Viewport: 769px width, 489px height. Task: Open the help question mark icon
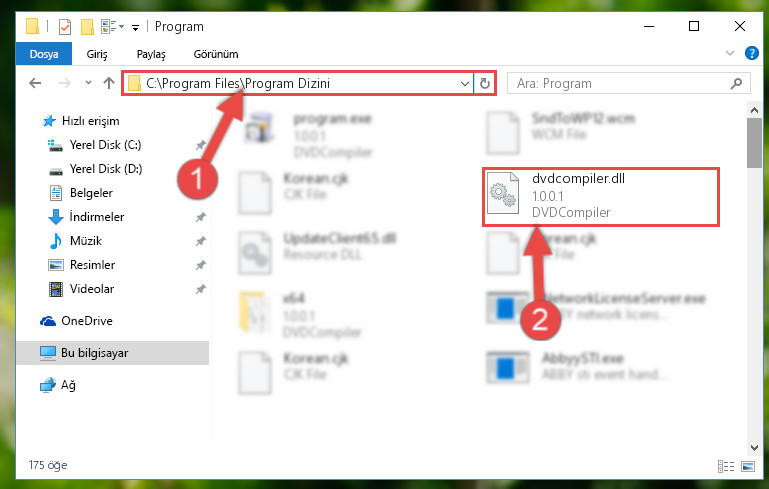coord(751,53)
